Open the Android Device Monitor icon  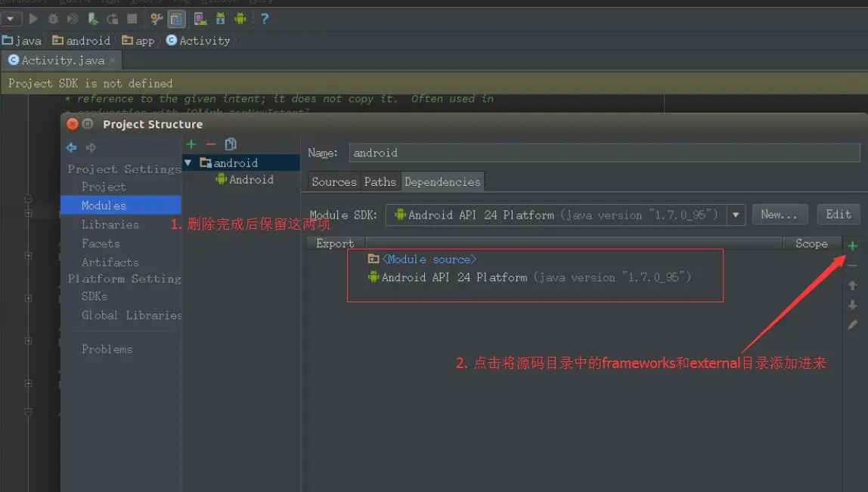coord(240,19)
